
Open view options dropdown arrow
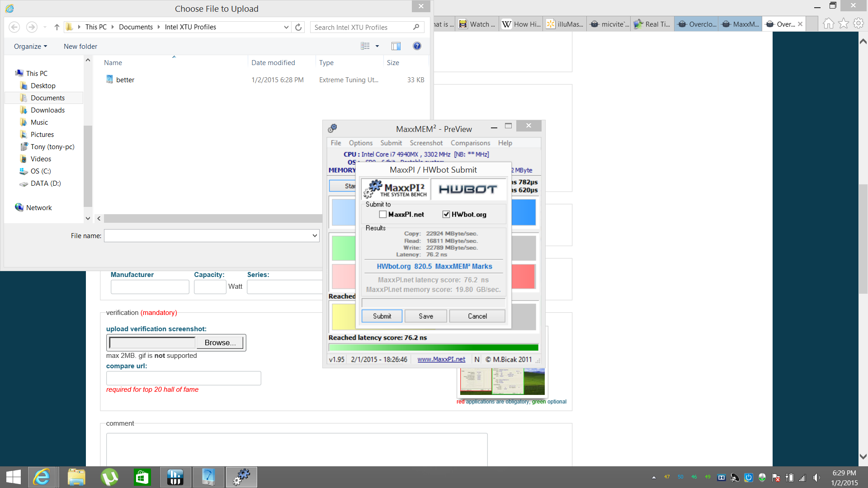tap(377, 46)
